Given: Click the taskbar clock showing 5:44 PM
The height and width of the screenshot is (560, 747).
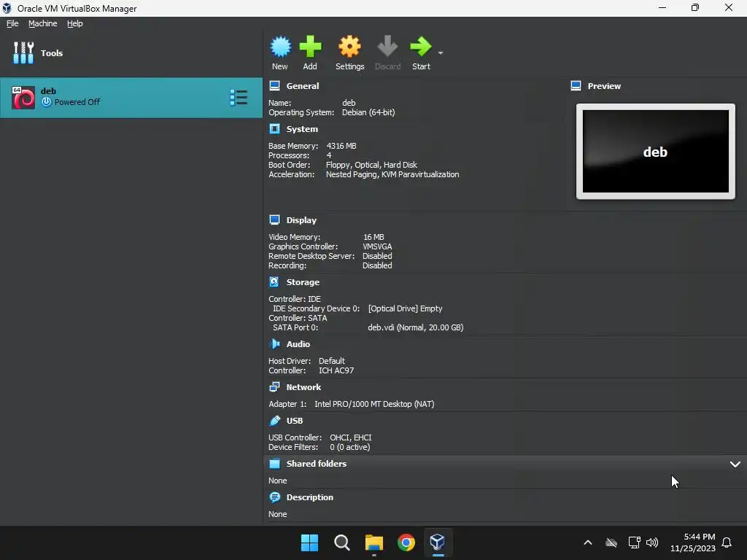Looking at the screenshot, I should click(693, 542).
